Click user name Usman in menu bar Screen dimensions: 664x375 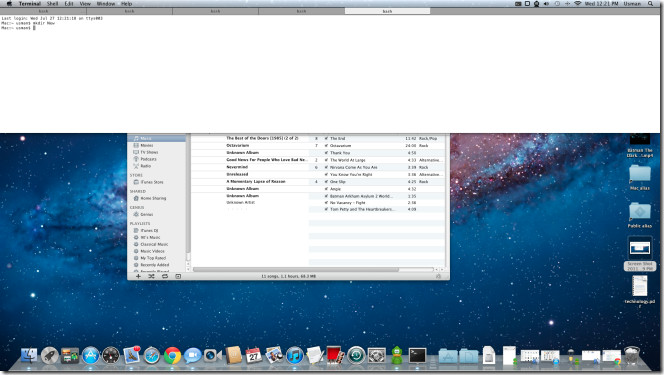[x=632, y=3]
